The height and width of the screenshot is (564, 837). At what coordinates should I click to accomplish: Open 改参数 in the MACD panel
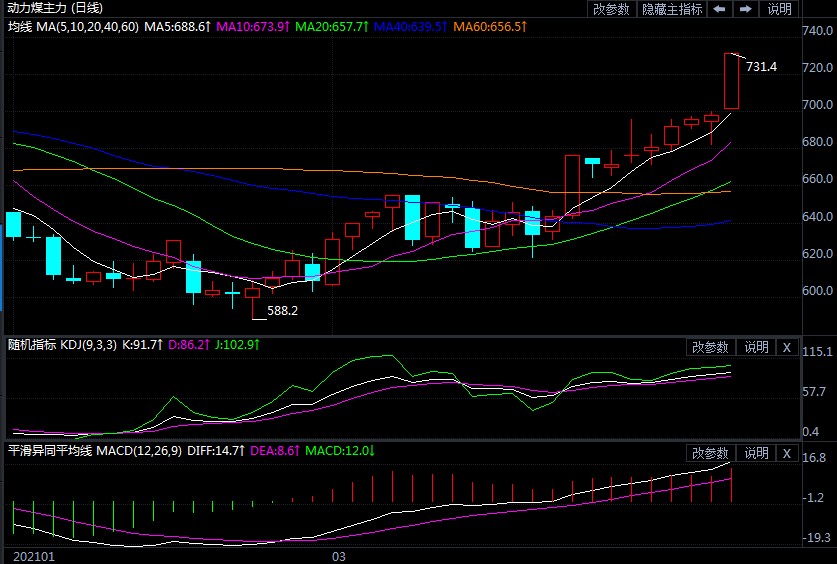click(x=711, y=453)
